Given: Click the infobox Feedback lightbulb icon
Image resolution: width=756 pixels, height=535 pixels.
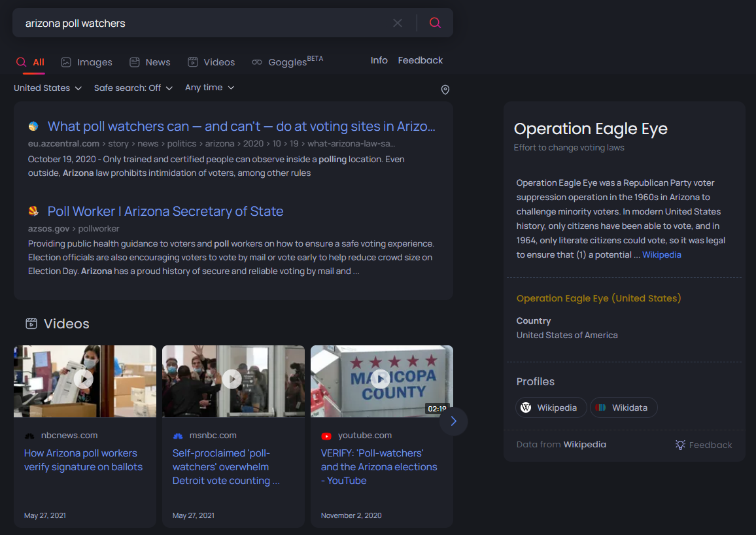Looking at the screenshot, I should click(680, 445).
